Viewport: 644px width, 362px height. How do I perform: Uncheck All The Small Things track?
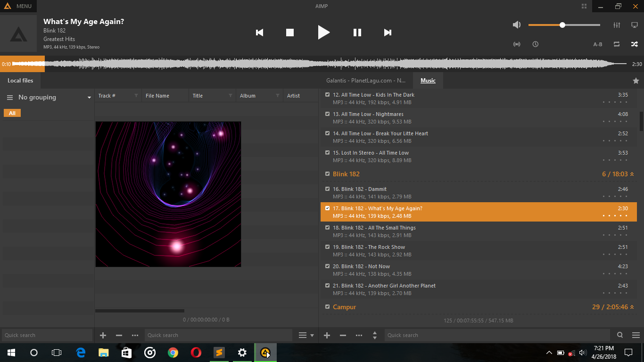click(328, 228)
